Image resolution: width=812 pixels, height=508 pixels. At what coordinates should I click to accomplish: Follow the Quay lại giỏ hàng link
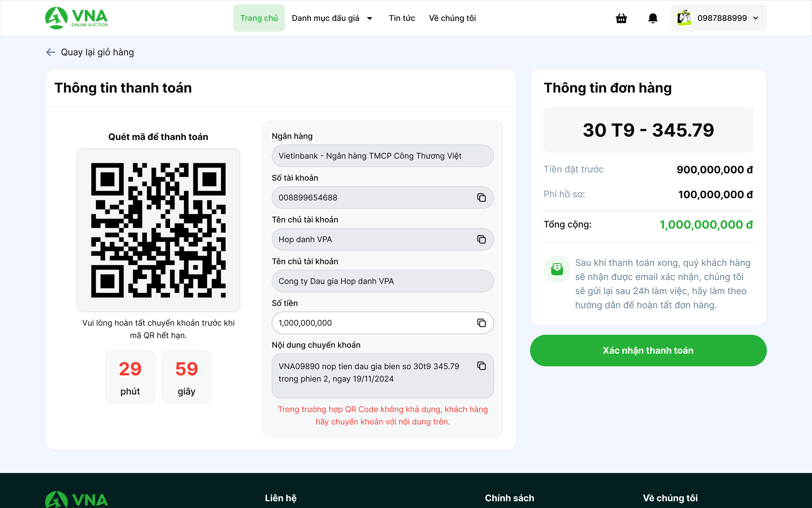pyautogui.click(x=97, y=52)
